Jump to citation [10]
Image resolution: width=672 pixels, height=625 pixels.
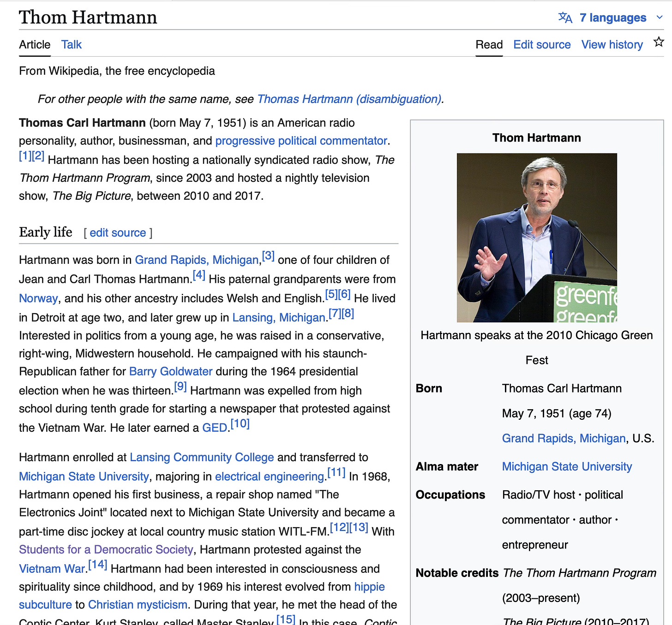coord(240,424)
